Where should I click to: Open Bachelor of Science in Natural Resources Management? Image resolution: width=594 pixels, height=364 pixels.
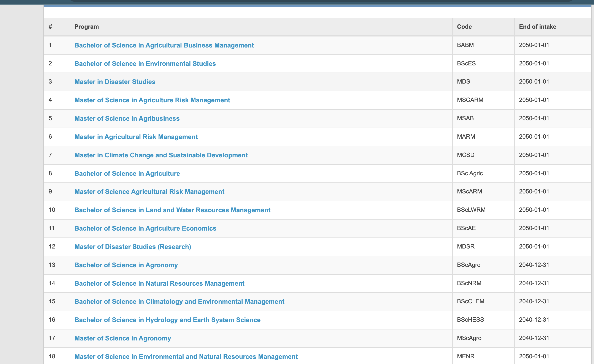point(159,283)
